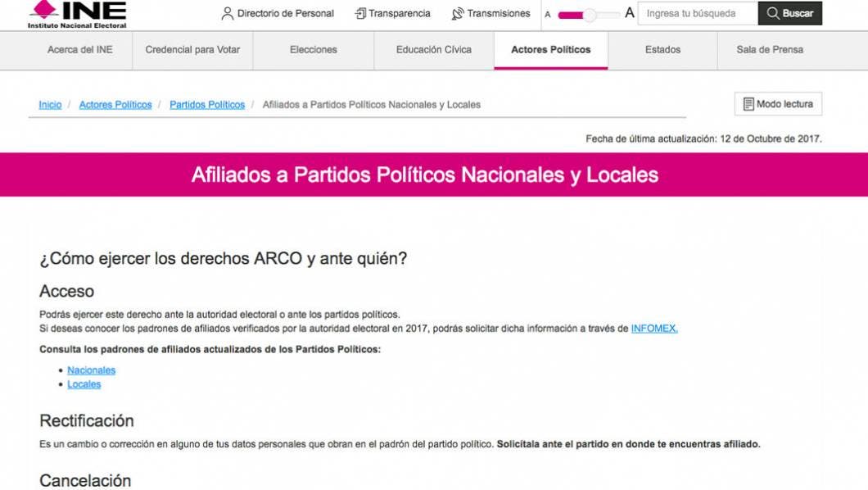Open Directorio de Personal person icon

228,14
